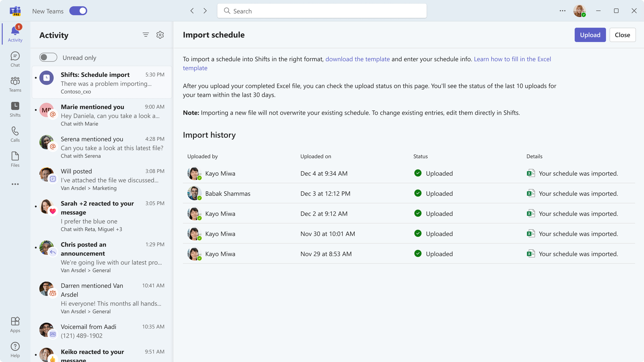This screenshot has height=362, width=644.
Task: Open the Apps store icon
Action: tap(15, 324)
